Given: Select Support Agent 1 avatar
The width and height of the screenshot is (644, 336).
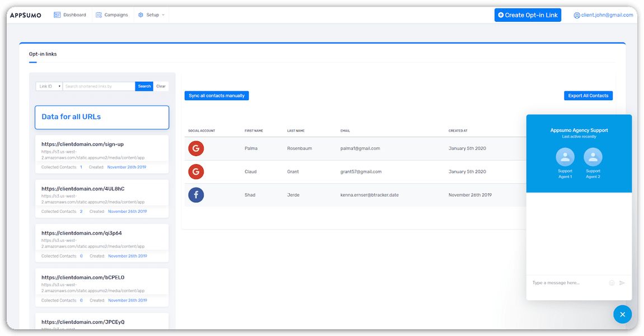Looking at the screenshot, I should 565,157.
